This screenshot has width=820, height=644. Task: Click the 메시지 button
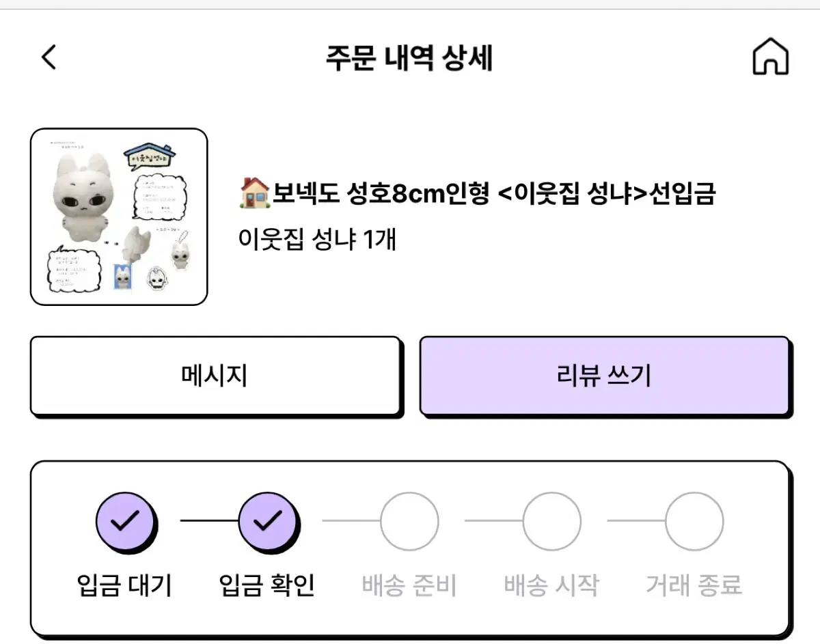point(215,376)
